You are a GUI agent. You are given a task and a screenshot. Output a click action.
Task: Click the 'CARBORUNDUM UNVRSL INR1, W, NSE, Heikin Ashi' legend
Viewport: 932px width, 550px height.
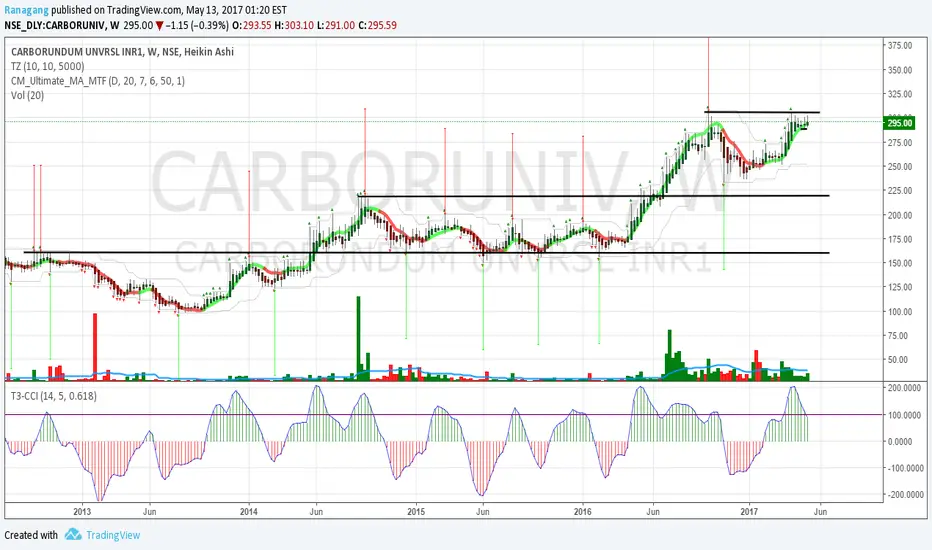click(122, 52)
